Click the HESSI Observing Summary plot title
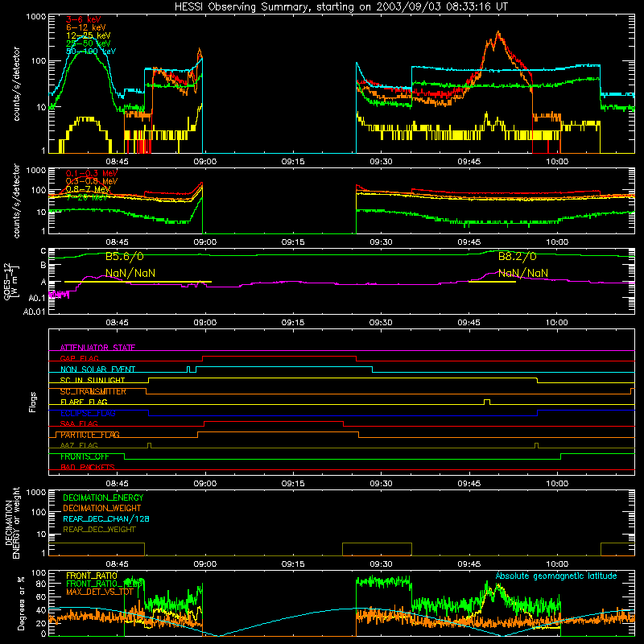 pos(341,7)
